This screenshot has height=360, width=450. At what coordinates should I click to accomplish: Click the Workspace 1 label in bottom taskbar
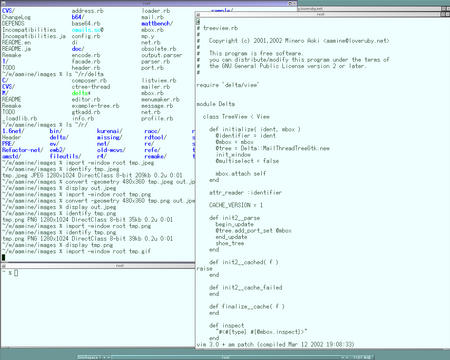click(x=89, y=357)
